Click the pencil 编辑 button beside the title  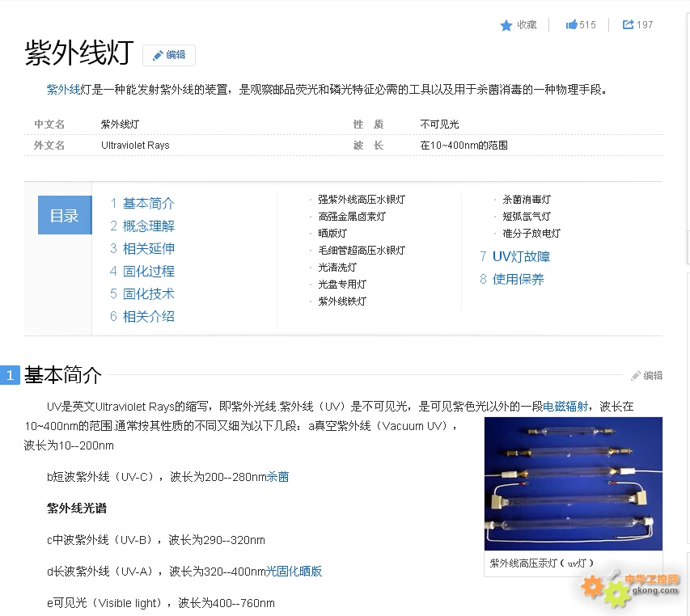coord(169,55)
